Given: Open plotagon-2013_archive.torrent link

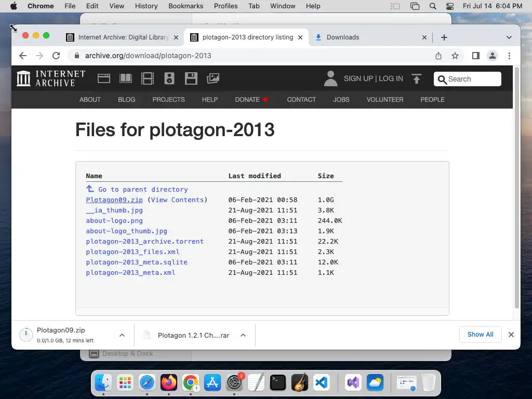Looking at the screenshot, I should (x=144, y=241).
